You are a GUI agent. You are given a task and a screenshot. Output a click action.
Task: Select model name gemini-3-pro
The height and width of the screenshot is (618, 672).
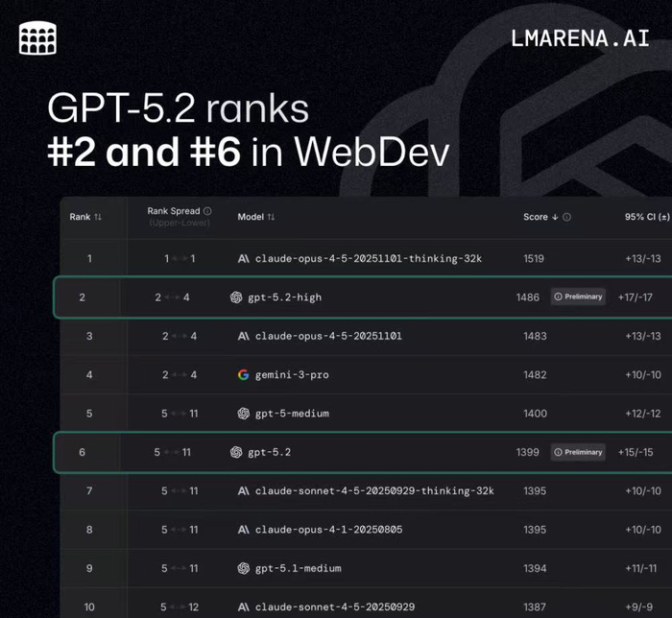pyautogui.click(x=292, y=375)
